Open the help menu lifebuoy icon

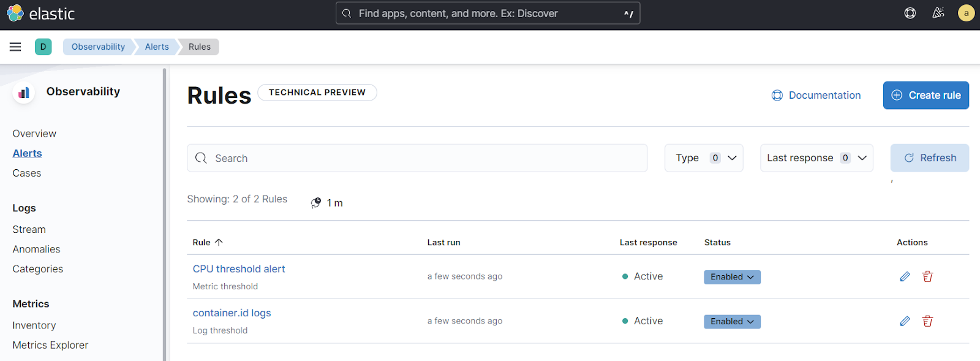pyautogui.click(x=910, y=13)
